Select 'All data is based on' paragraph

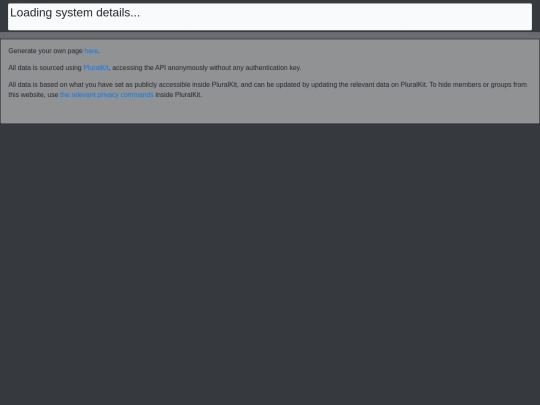(268, 90)
